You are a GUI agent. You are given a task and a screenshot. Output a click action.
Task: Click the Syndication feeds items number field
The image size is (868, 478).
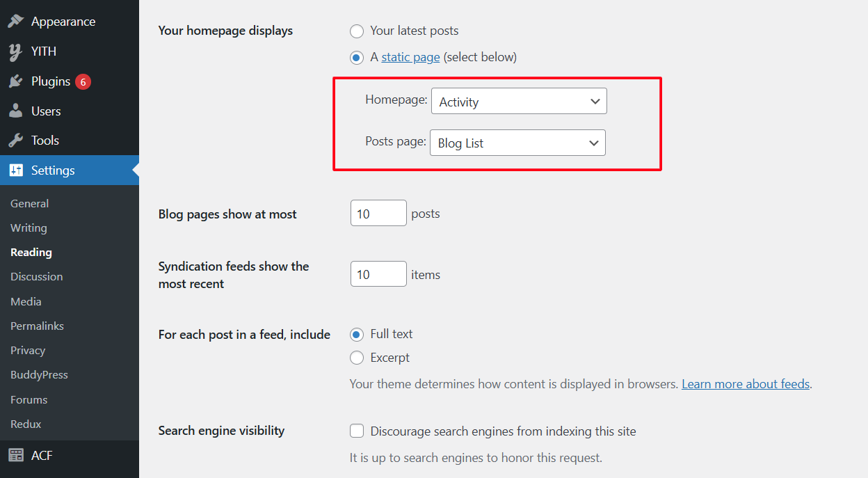[x=378, y=274]
